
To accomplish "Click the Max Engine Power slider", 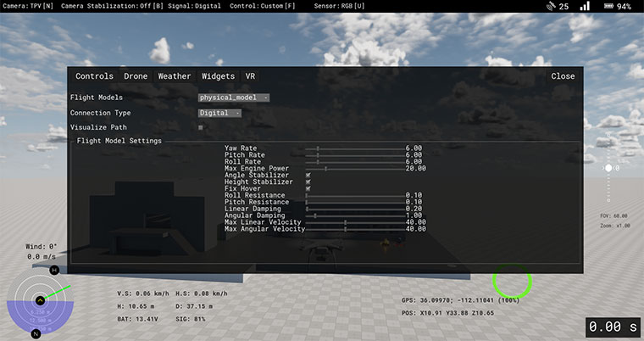I will tap(354, 169).
